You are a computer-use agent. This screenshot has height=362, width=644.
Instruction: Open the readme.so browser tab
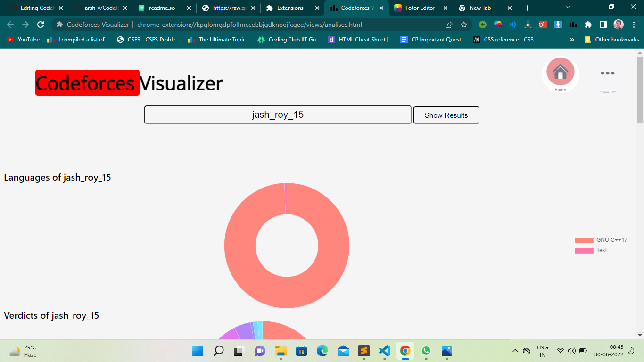(x=163, y=8)
